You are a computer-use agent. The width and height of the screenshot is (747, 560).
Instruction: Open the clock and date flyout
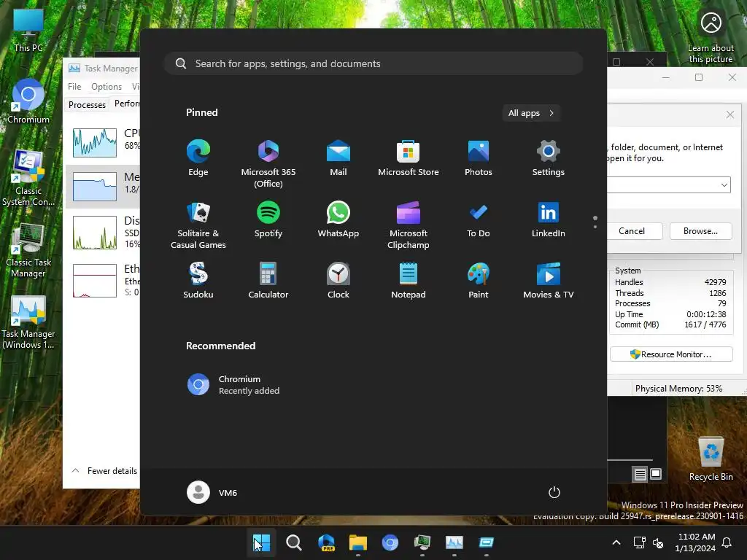pos(695,542)
